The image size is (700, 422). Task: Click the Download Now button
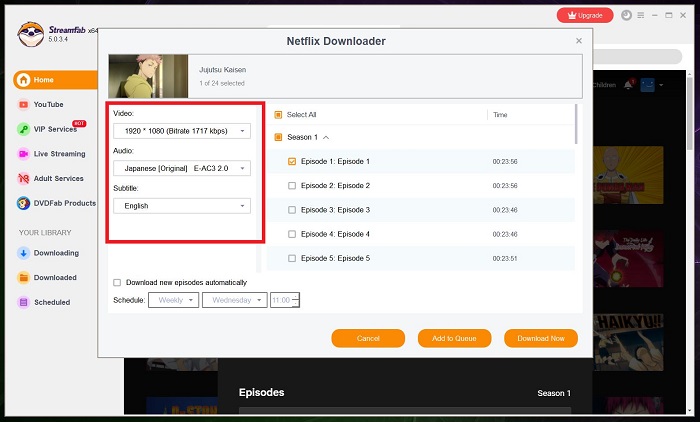(541, 338)
